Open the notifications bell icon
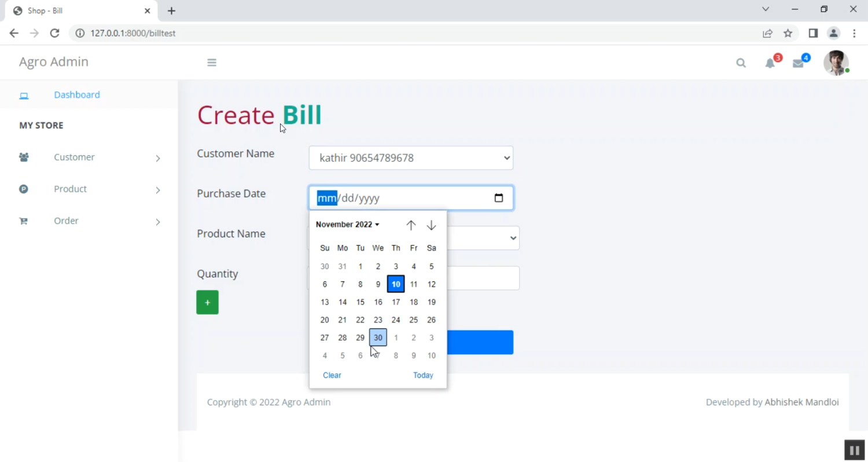Viewport: 868px width, 462px height. [x=770, y=63]
